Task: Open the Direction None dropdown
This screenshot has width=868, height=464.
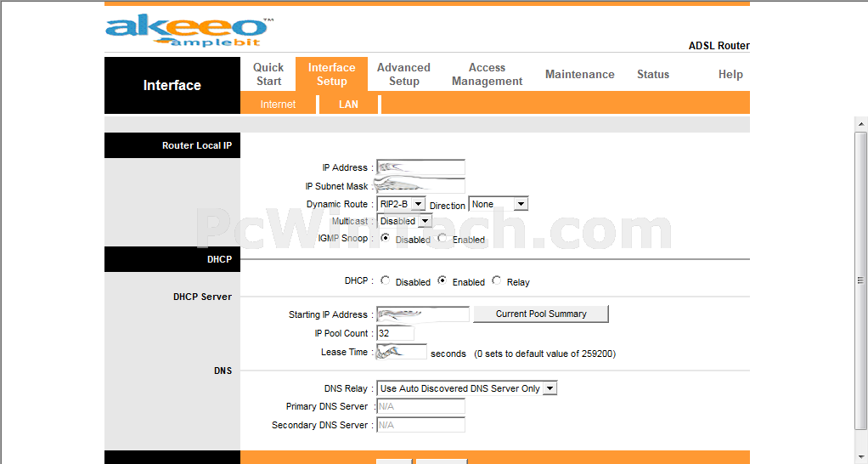Action: tap(499, 204)
